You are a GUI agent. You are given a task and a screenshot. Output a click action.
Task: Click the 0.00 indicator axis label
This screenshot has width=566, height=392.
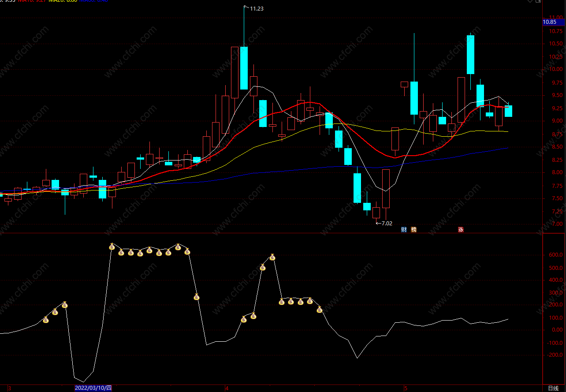point(557,330)
